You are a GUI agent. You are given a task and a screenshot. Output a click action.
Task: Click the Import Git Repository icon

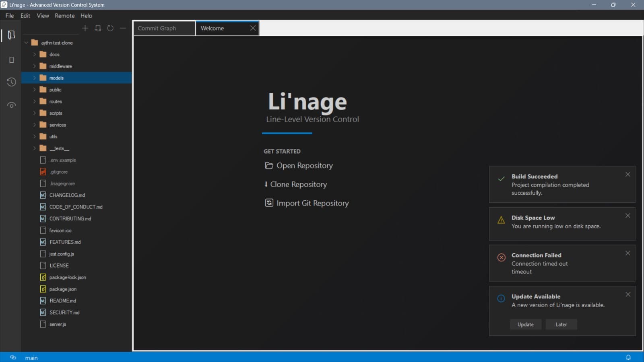[x=269, y=203]
